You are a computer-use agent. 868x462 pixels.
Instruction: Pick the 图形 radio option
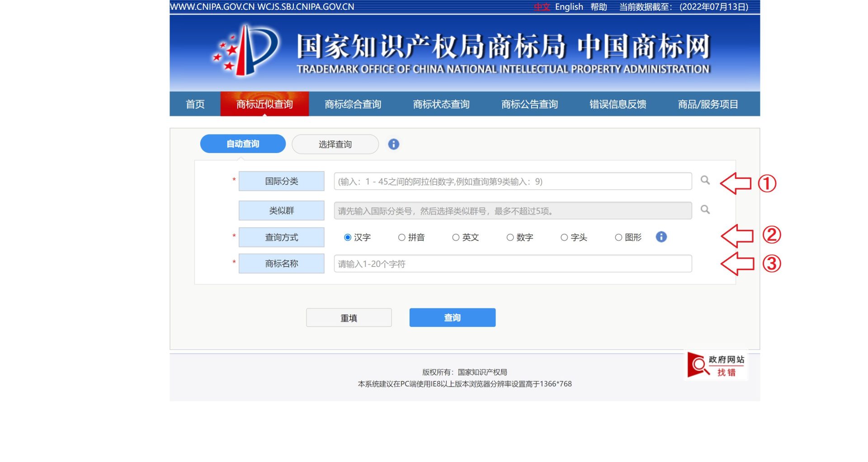(618, 238)
